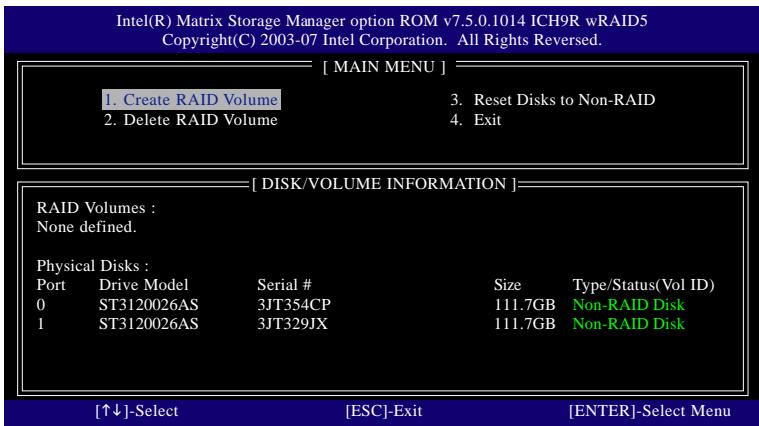Image resolution: width=759 pixels, height=426 pixels.
Task: Click Non-RAID Disk status of port 0
Action: (x=628, y=304)
